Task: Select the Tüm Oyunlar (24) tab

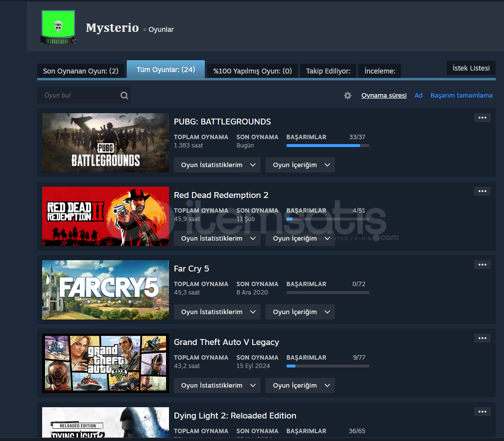Action: [166, 70]
